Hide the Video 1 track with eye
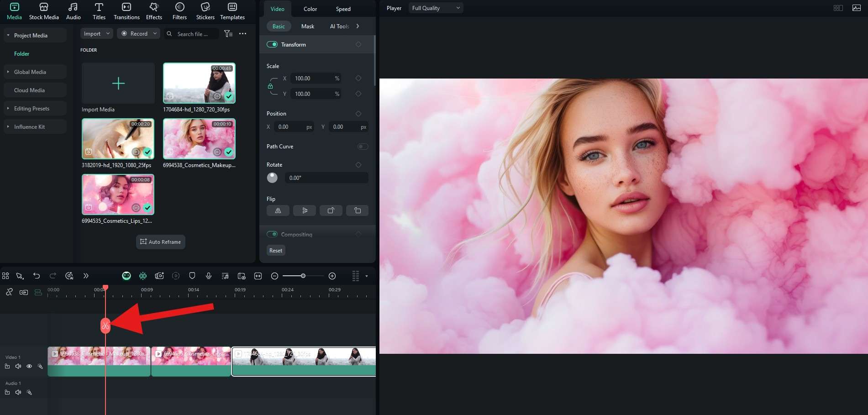The width and height of the screenshot is (868, 415). click(x=29, y=366)
